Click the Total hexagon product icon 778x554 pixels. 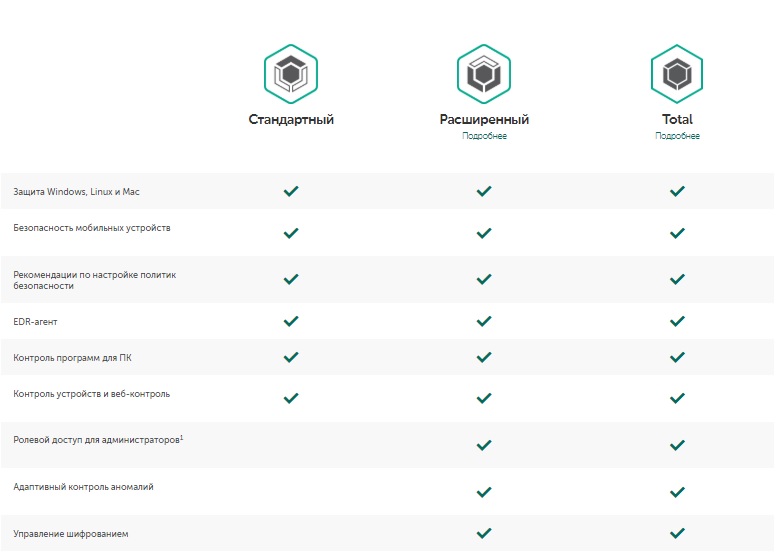[677, 73]
